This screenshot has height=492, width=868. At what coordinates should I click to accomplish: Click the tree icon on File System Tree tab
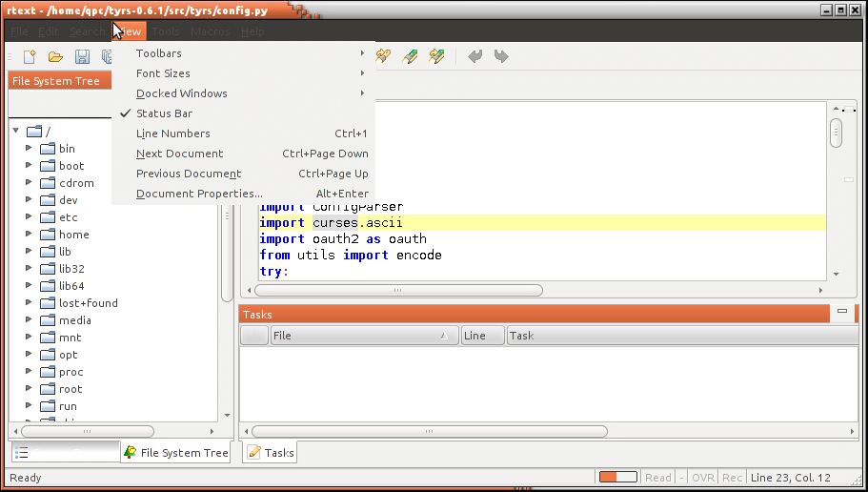(131, 452)
